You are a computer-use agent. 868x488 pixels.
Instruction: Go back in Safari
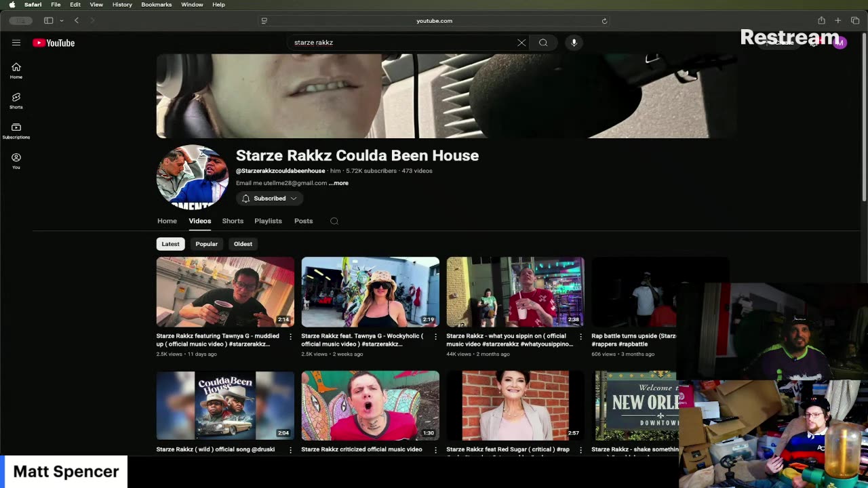coord(77,21)
